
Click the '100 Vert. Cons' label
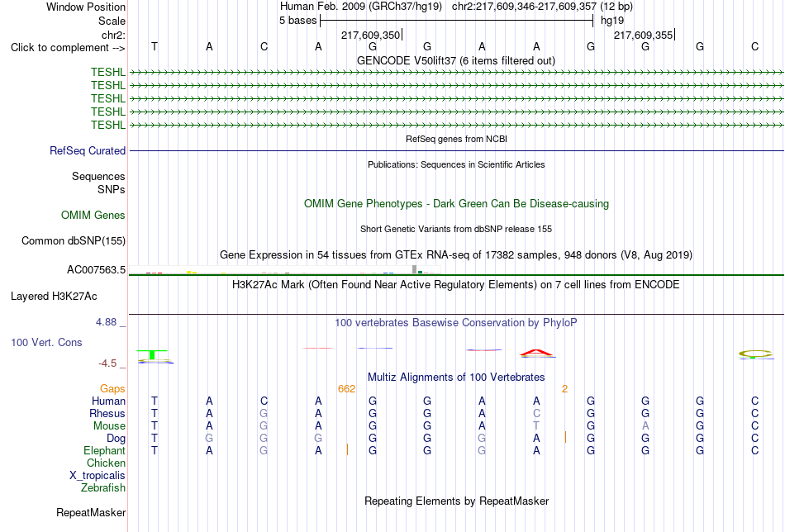(x=46, y=342)
